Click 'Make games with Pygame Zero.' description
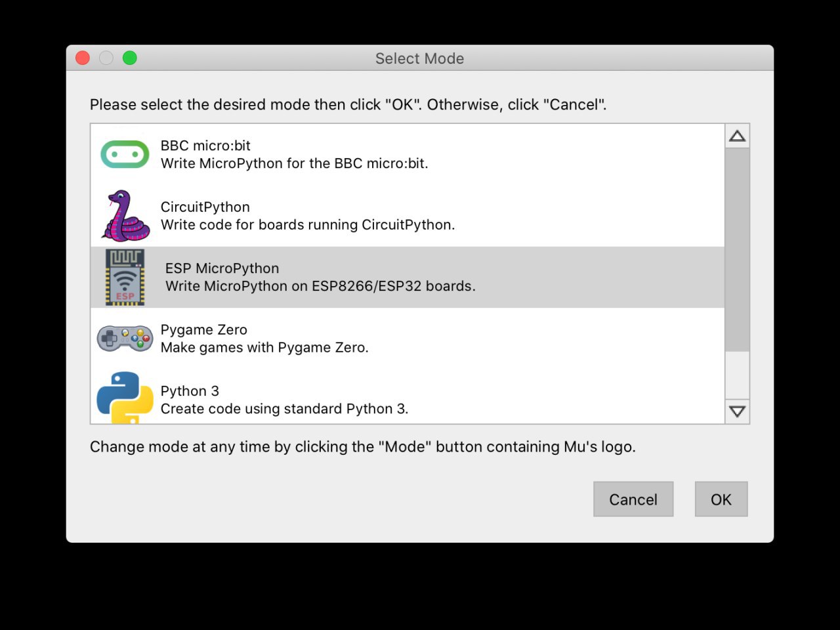This screenshot has width=840, height=630. (x=264, y=347)
